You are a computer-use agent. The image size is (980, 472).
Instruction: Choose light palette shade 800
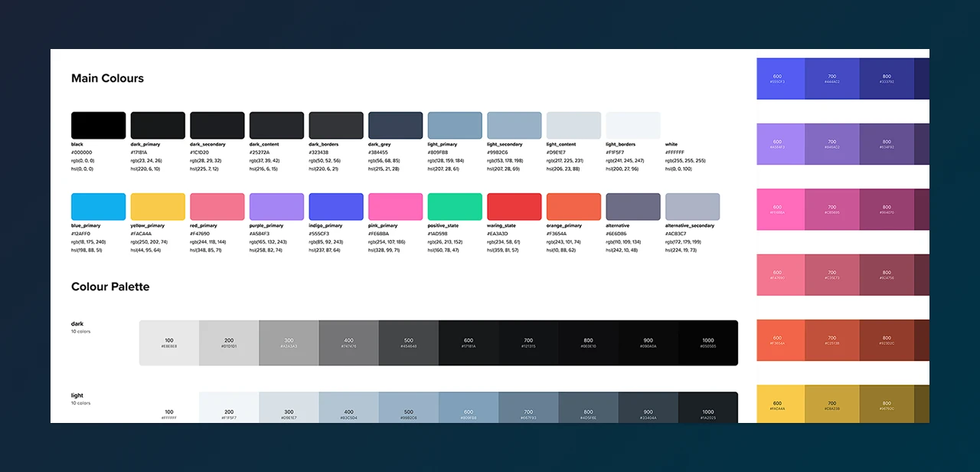pyautogui.click(x=588, y=408)
